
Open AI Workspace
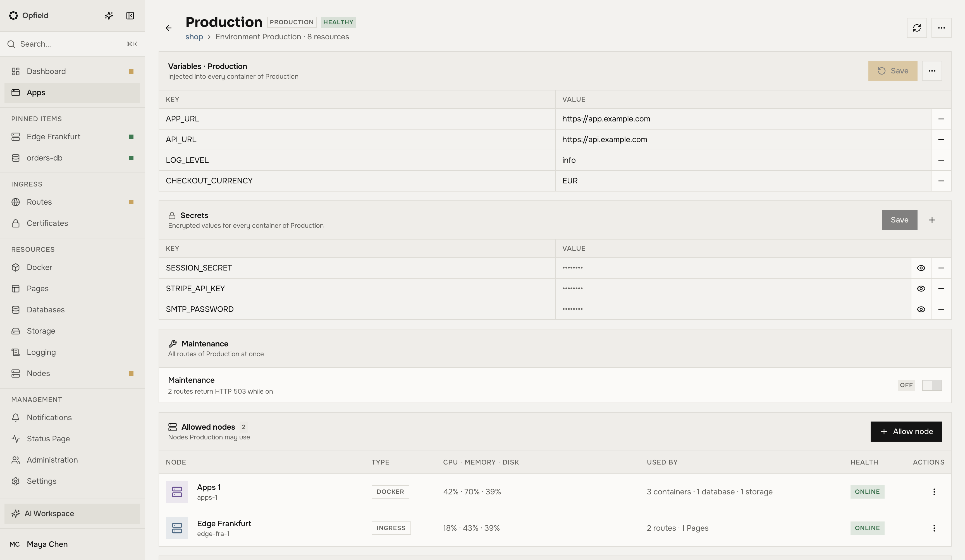(x=72, y=514)
